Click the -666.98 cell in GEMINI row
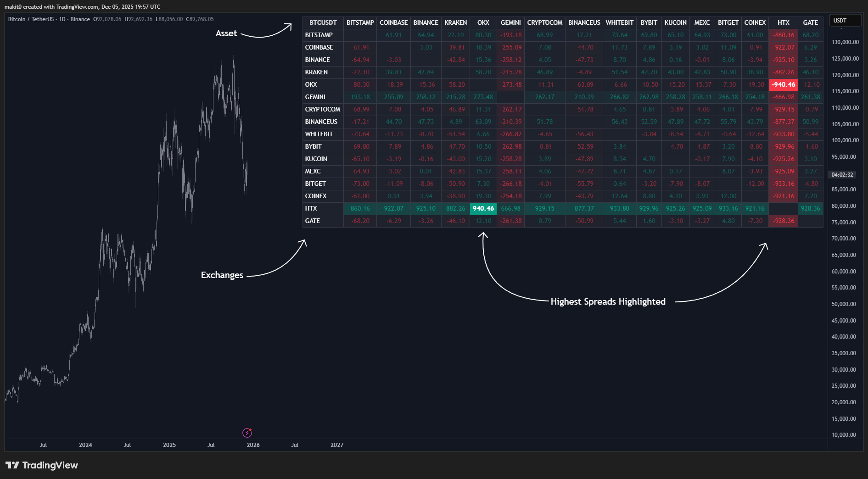The image size is (868, 479). coord(784,97)
